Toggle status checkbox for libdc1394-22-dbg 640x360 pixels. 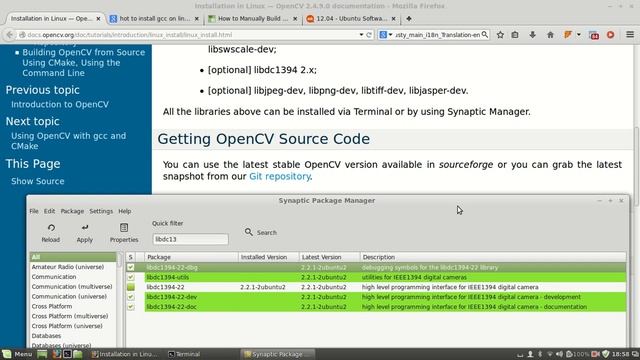[x=131, y=267]
